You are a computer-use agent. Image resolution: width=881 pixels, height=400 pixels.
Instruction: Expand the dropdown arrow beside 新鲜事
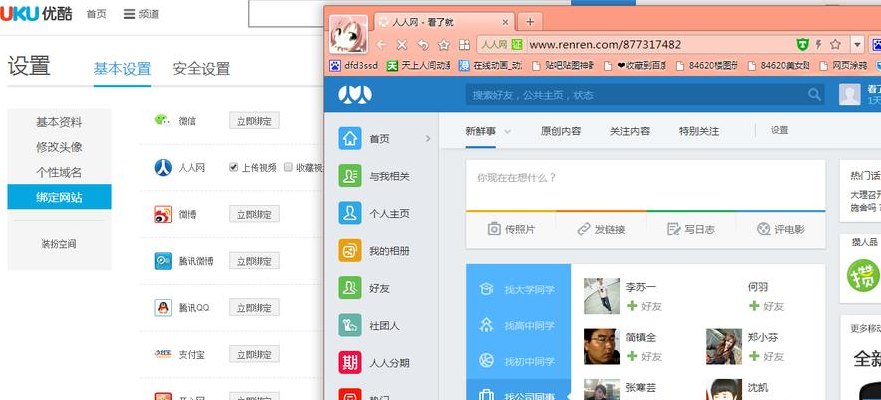[507, 131]
